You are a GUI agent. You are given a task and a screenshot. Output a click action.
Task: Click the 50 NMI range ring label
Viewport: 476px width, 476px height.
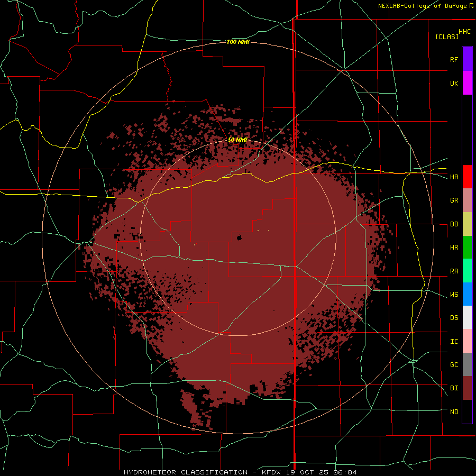[237, 140]
